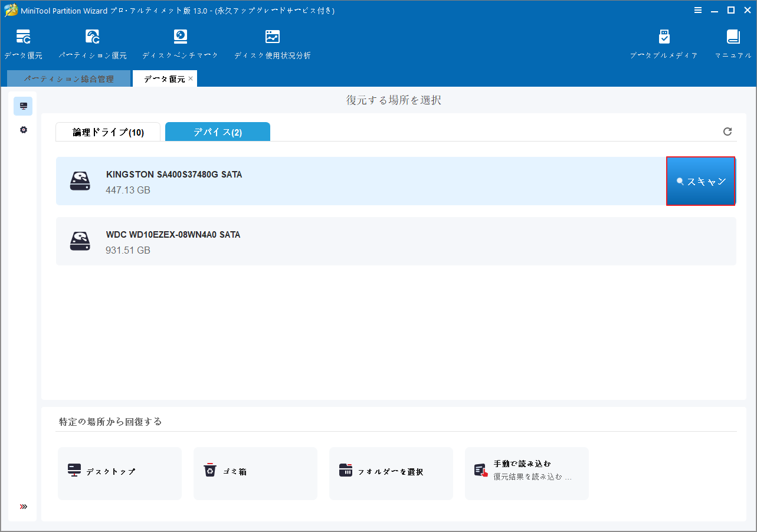The width and height of the screenshot is (757, 532).
Task: Start scanning the KINGSTON SSD
Action: pyautogui.click(x=701, y=181)
